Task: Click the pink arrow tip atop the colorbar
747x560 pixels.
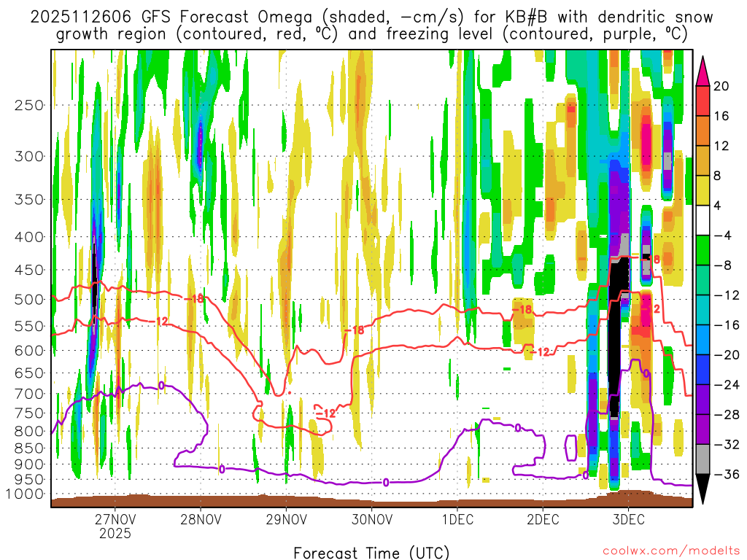Action: click(703, 74)
